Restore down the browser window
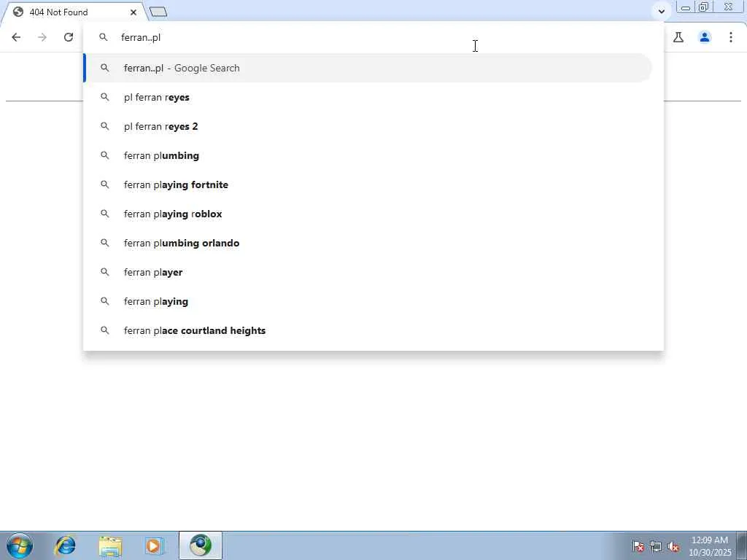Screen dimensions: 747x560 [704, 7]
